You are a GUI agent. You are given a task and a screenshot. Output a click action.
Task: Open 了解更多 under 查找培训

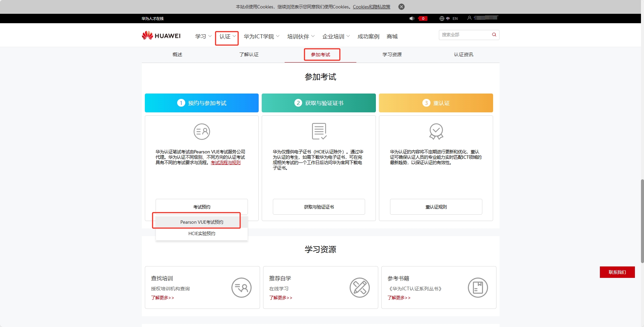163,298
